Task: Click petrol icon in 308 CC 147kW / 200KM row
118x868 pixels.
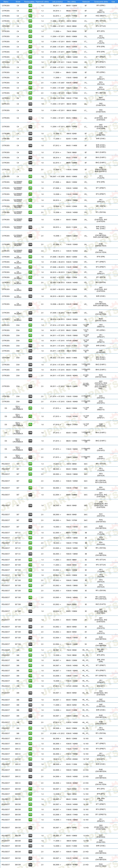Action: [x=30, y=759]
